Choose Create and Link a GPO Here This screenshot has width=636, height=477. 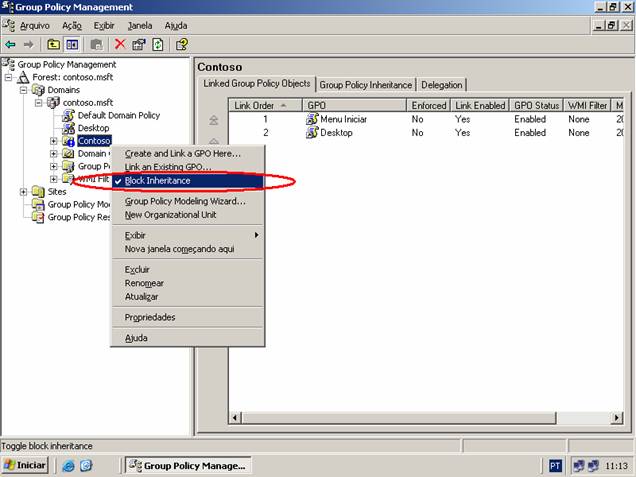coord(188,154)
